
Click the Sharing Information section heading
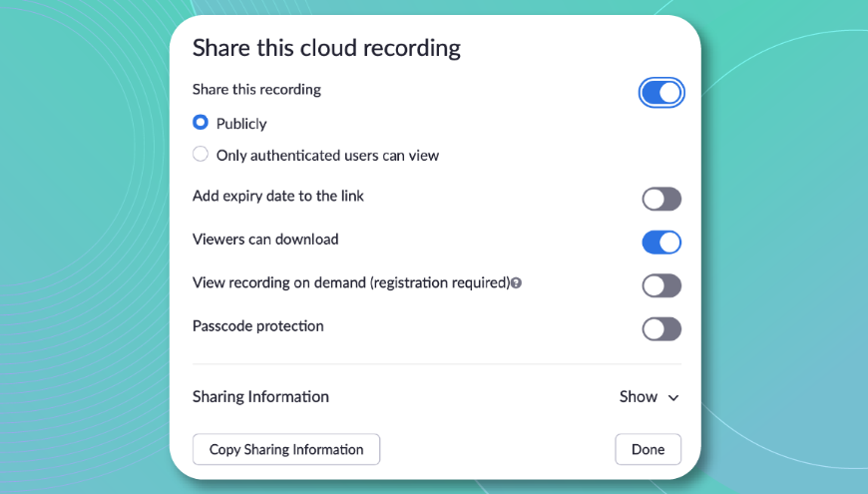coord(260,397)
